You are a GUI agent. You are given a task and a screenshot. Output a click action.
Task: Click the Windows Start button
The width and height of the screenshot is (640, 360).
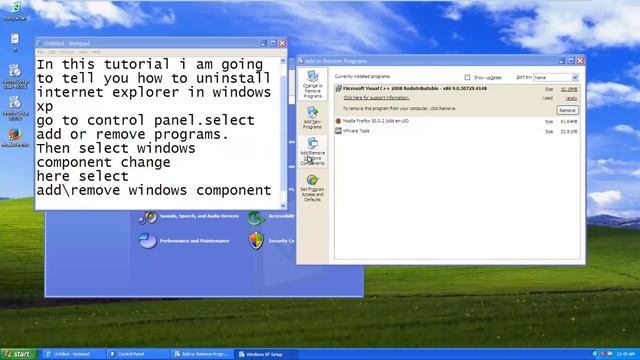click(18, 354)
